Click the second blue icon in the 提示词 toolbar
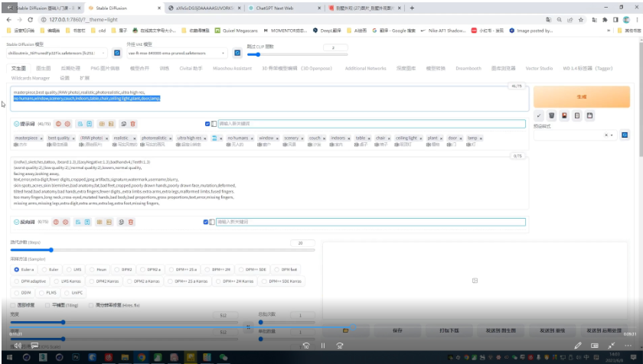 click(89, 124)
